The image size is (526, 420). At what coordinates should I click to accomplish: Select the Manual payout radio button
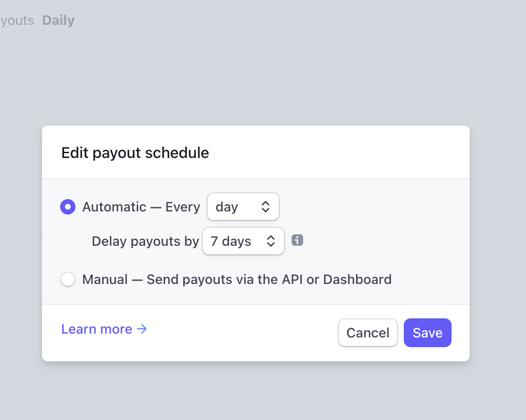coord(68,279)
